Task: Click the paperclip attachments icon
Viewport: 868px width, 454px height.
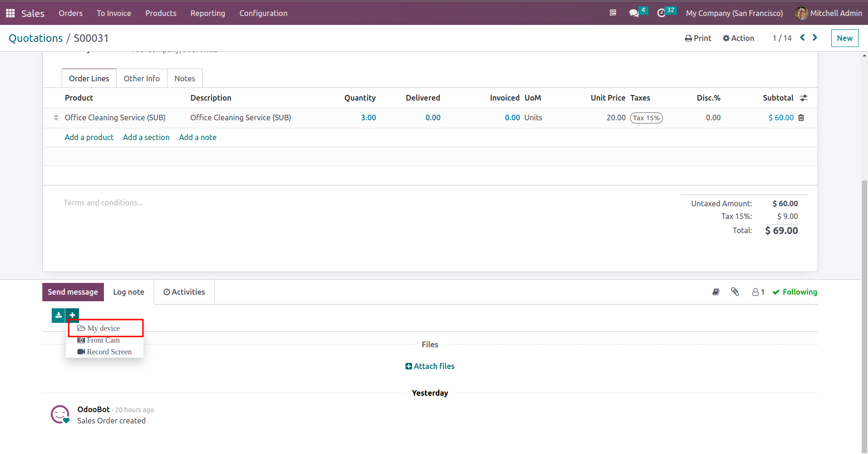Action: [x=735, y=292]
